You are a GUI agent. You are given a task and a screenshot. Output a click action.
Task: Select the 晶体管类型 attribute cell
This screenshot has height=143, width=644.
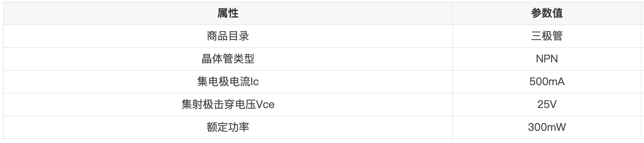coord(228,59)
